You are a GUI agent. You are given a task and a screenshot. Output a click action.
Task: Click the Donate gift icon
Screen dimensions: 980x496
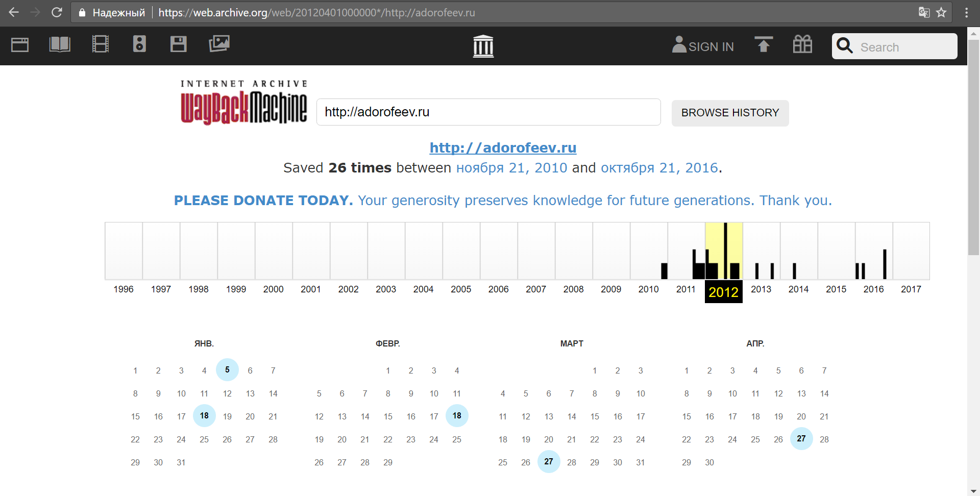coord(802,44)
